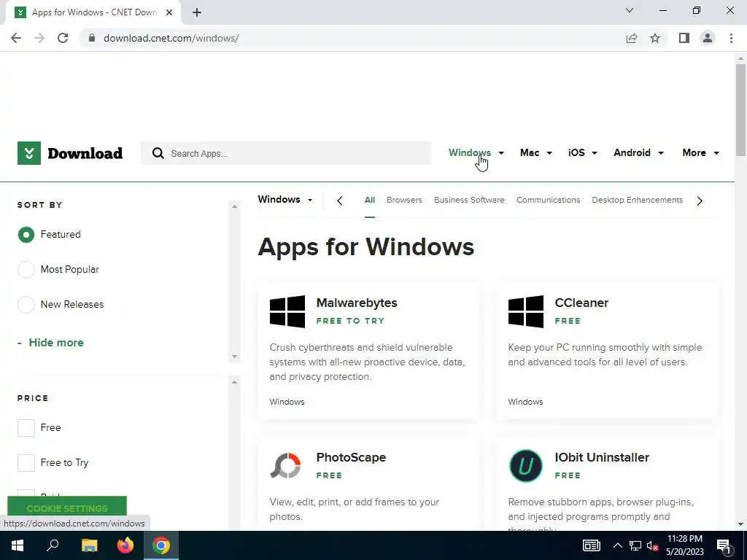
Task: Open the IObit Uninstaller title link
Action: point(602,457)
